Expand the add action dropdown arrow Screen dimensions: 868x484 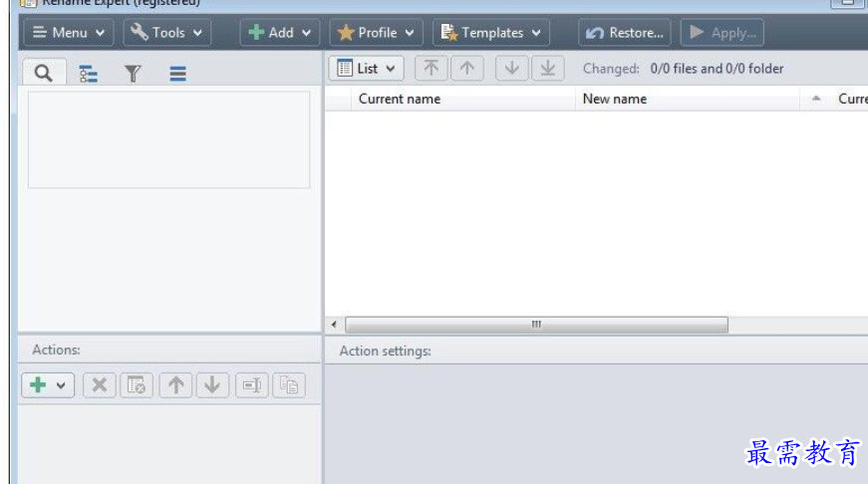(x=62, y=385)
